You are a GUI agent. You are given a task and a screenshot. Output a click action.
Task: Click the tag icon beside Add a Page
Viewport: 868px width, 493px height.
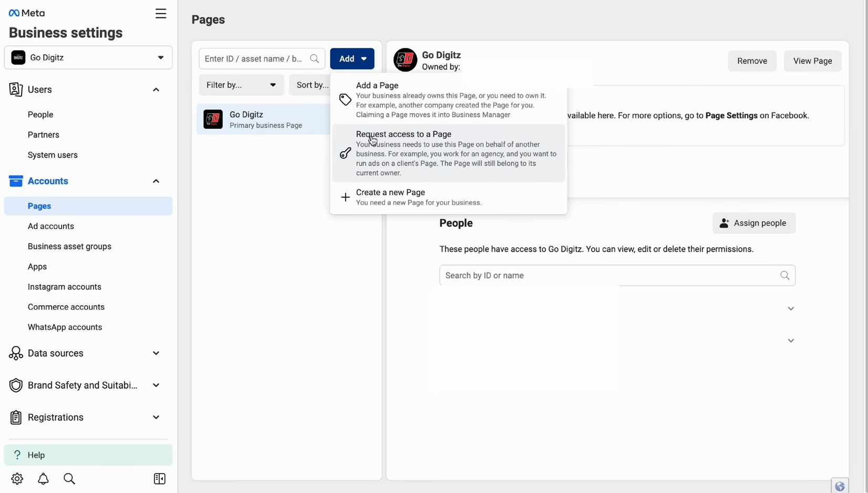345,100
